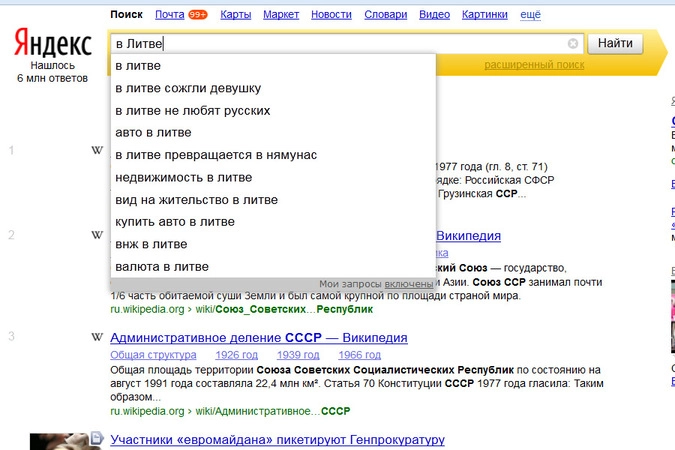Click the news icon beside «евромайдана» headline

tap(97, 438)
